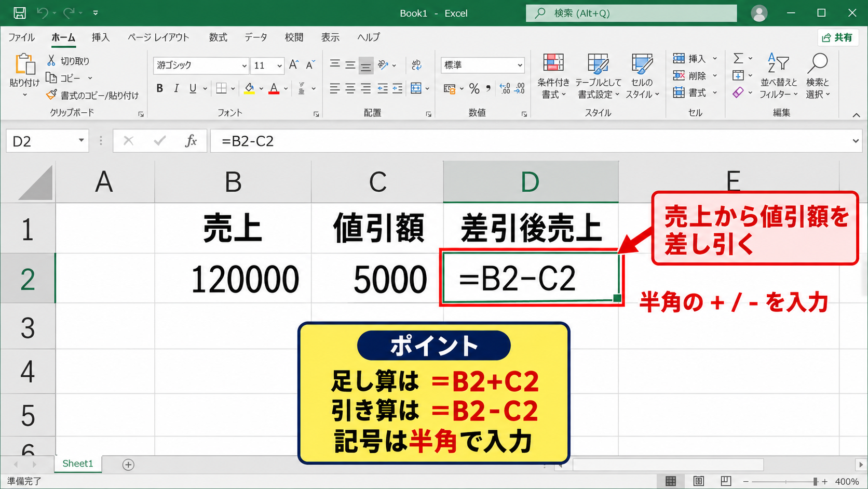The height and width of the screenshot is (489, 868).
Task: Click the Cut (切り取り) scissors icon
Action: pos(51,61)
